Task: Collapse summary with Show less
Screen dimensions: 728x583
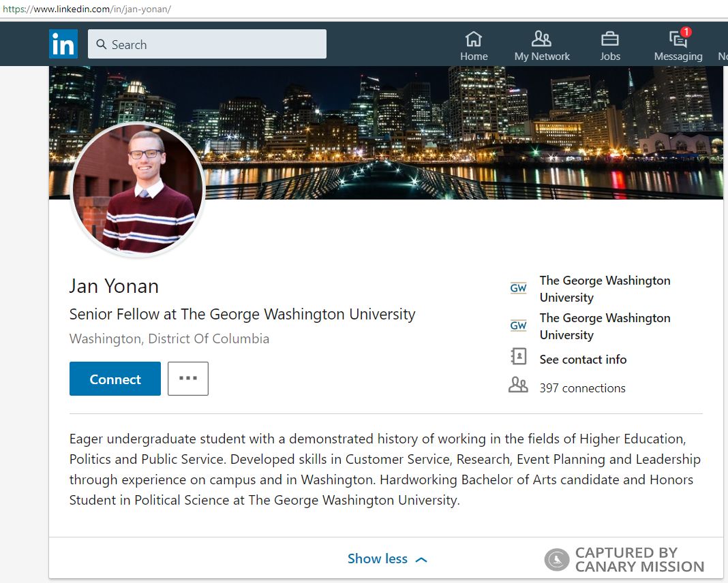Action: point(378,558)
